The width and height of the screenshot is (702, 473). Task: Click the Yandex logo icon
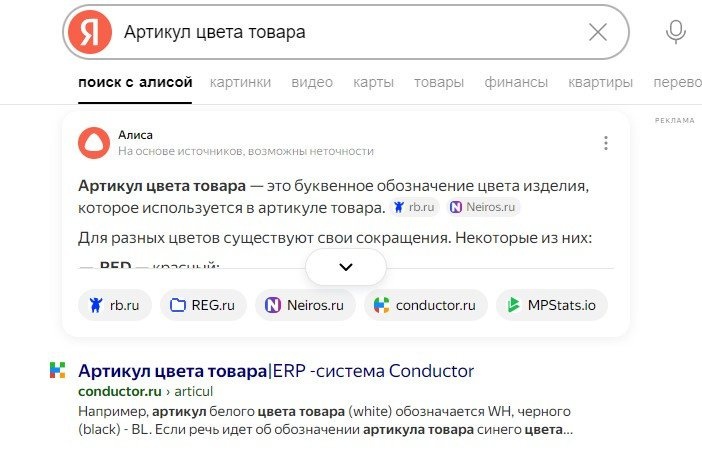point(90,32)
